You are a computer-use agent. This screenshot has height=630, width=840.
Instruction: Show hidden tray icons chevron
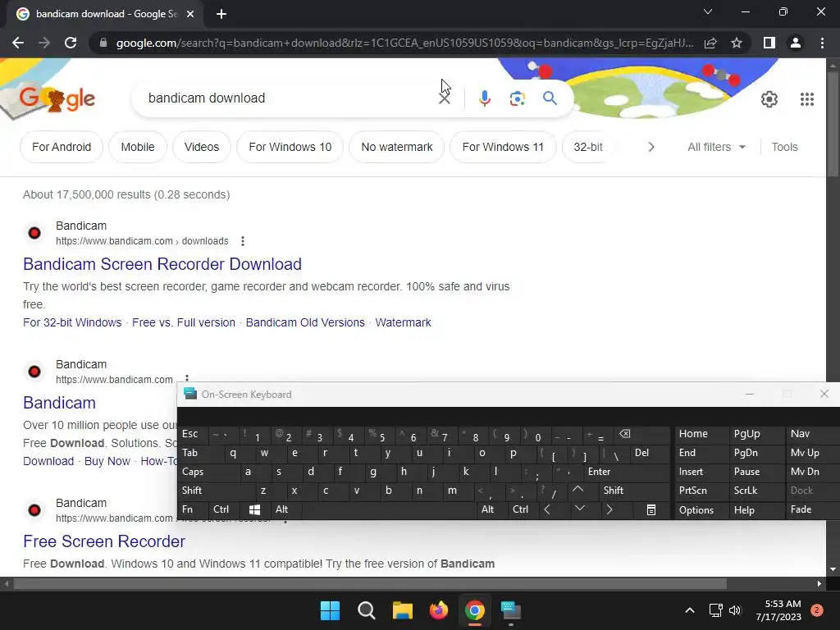690,610
